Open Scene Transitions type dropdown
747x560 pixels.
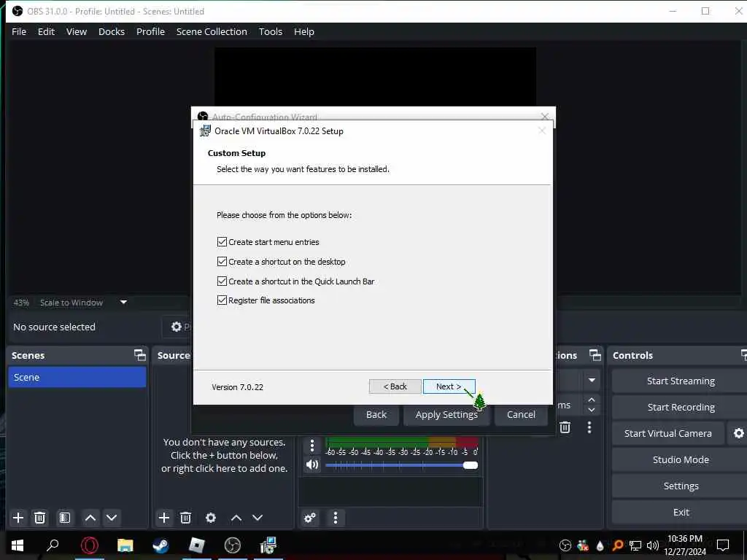[592, 380]
